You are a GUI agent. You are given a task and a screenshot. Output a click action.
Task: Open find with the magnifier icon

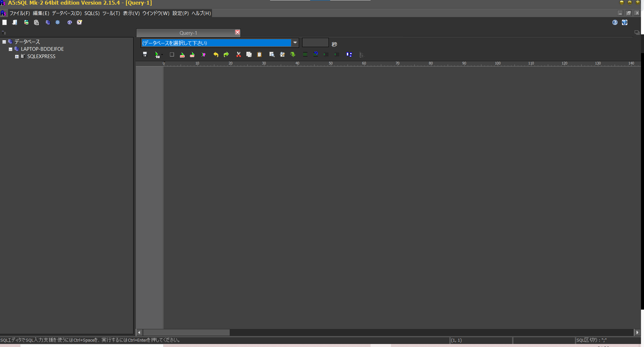point(272,54)
